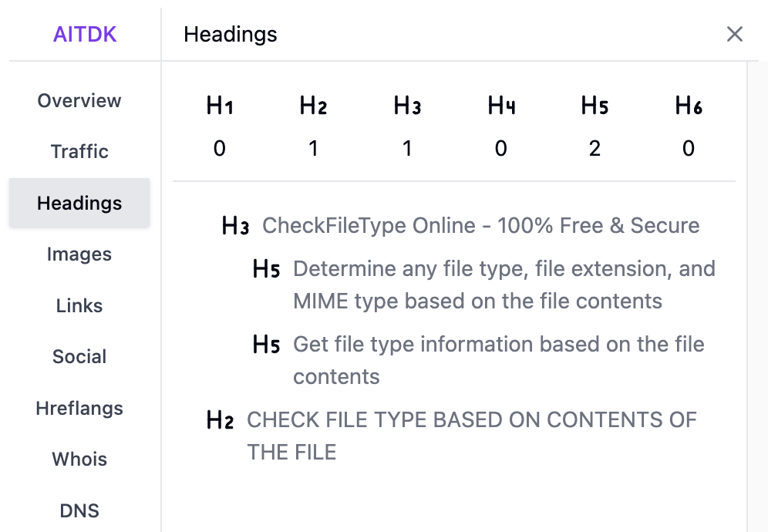Open the Images tab
Screen dimensions: 768x532
coord(79,254)
